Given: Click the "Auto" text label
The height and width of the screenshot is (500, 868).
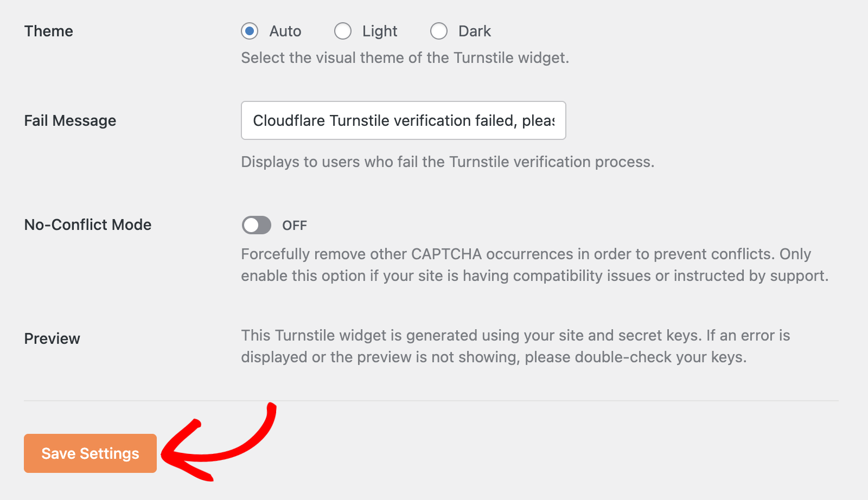Looking at the screenshot, I should tap(285, 31).
